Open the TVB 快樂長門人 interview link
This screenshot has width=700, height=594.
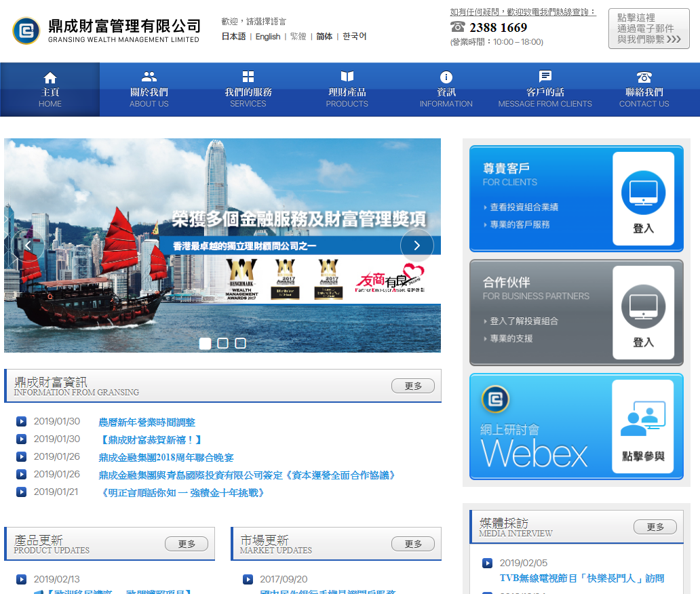[582, 578]
